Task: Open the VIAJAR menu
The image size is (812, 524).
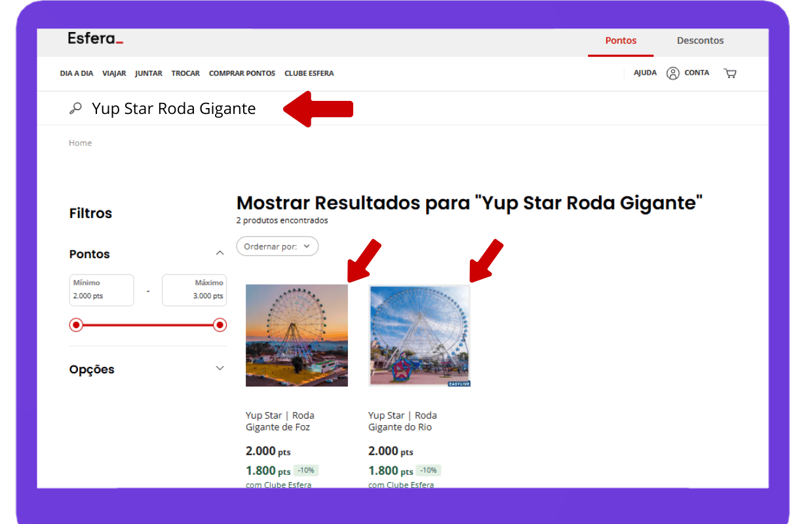Action: (x=114, y=73)
